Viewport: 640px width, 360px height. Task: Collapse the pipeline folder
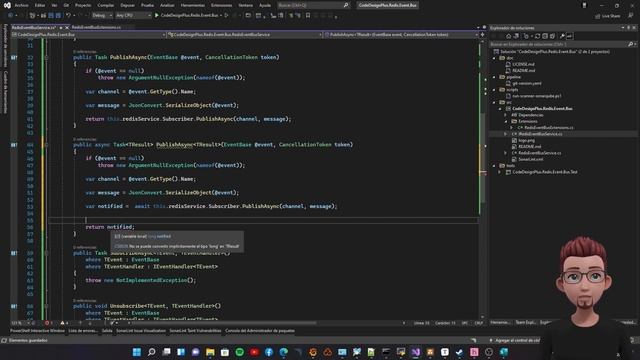[x=494, y=77]
